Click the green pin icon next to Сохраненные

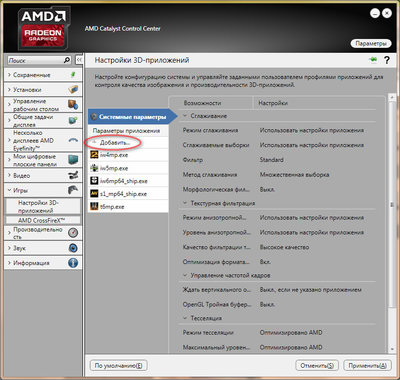point(73,75)
